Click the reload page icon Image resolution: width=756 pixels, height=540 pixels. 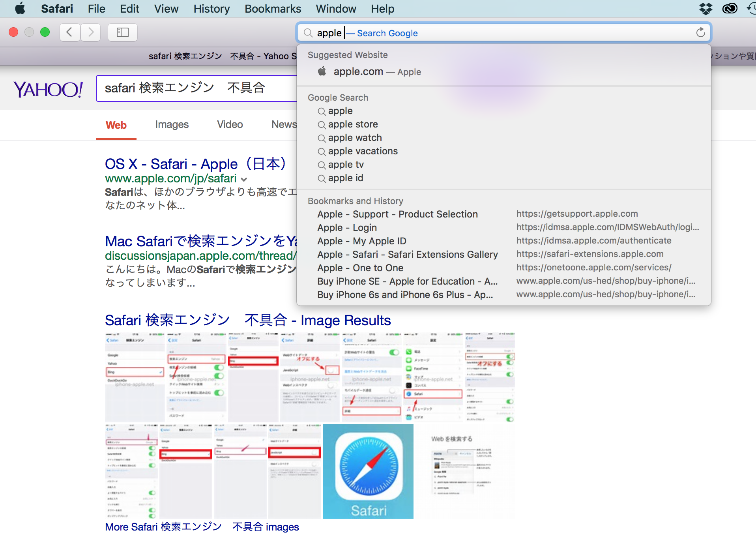point(700,33)
